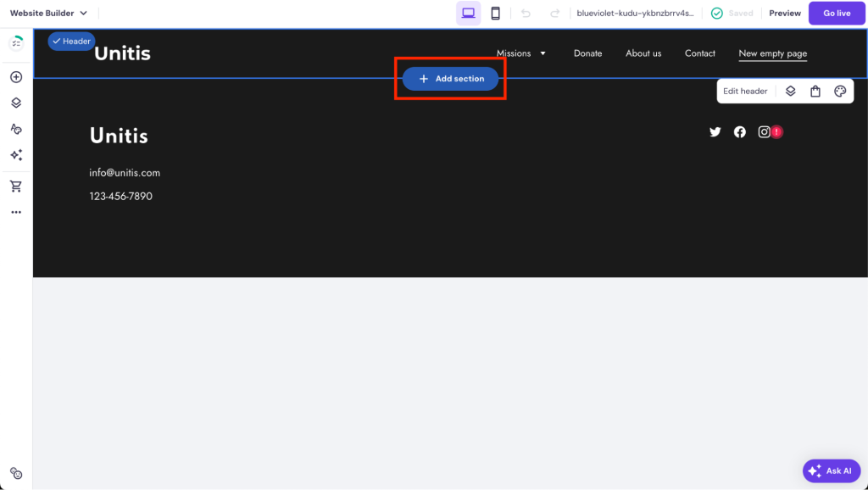868x490 pixels.
Task: Open the online store shopping cart panel
Action: (15, 186)
